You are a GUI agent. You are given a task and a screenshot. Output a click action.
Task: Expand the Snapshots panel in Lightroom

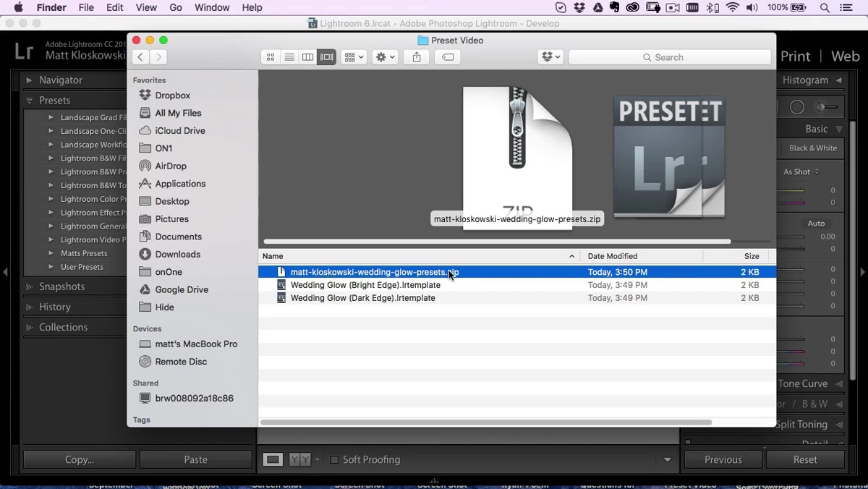click(x=29, y=287)
